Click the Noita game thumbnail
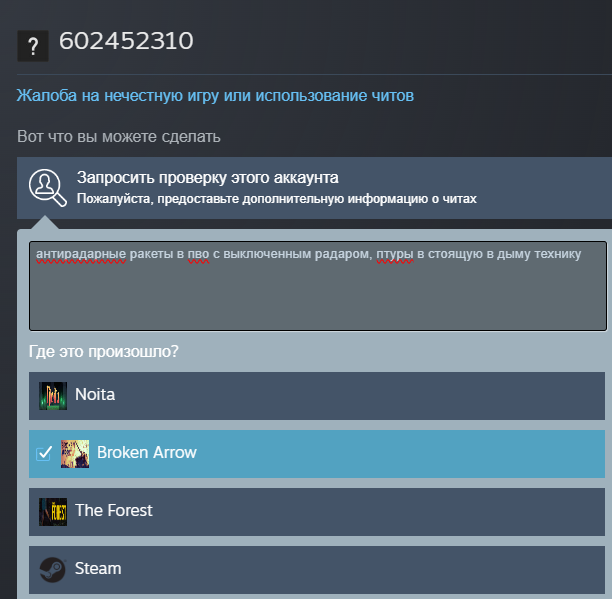 (53, 396)
